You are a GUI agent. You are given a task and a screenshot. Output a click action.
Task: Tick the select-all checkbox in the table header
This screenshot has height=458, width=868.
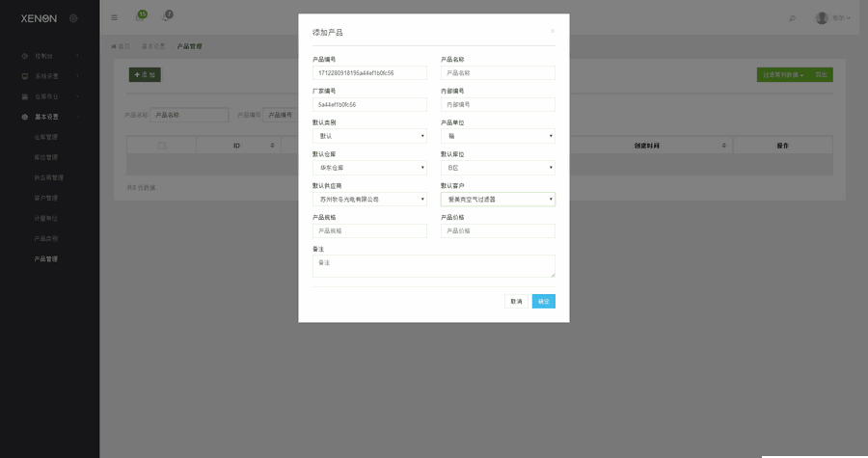pos(162,146)
